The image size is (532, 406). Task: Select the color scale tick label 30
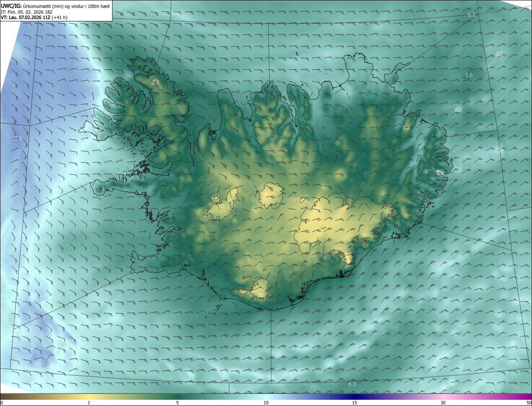pyautogui.click(x=443, y=403)
